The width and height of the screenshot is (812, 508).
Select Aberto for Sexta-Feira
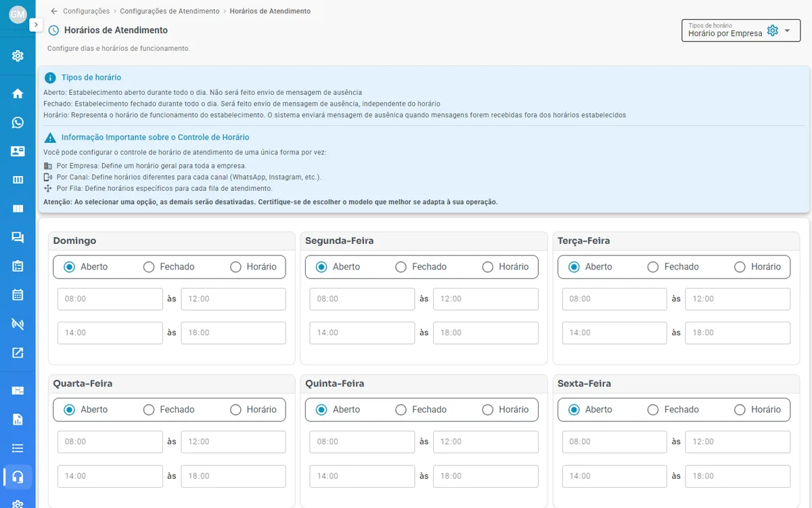coord(574,410)
